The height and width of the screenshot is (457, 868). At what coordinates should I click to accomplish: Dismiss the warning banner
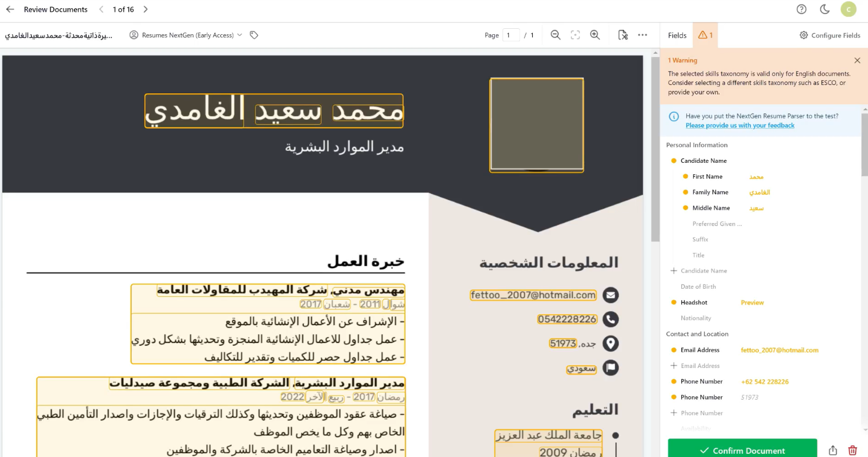857,60
